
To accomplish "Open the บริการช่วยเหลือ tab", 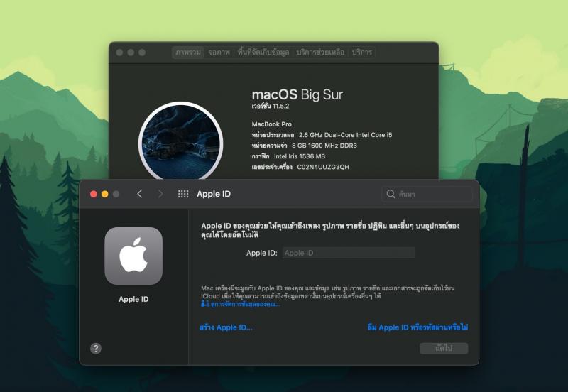I will [x=320, y=52].
